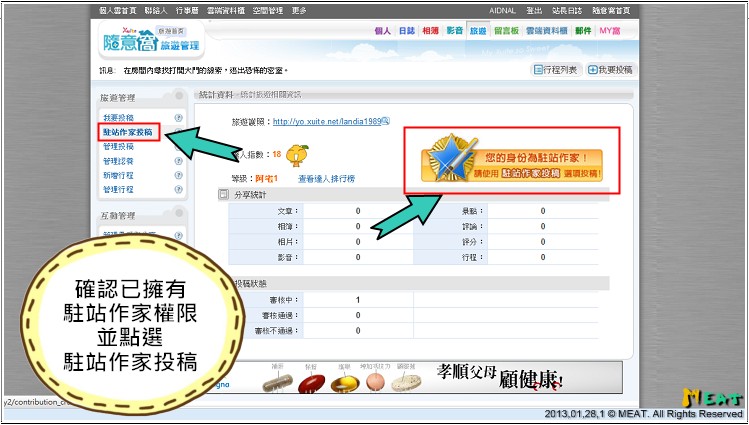The image size is (749, 425).
Task: Click the 行程列表 button
Action: pos(556,70)
